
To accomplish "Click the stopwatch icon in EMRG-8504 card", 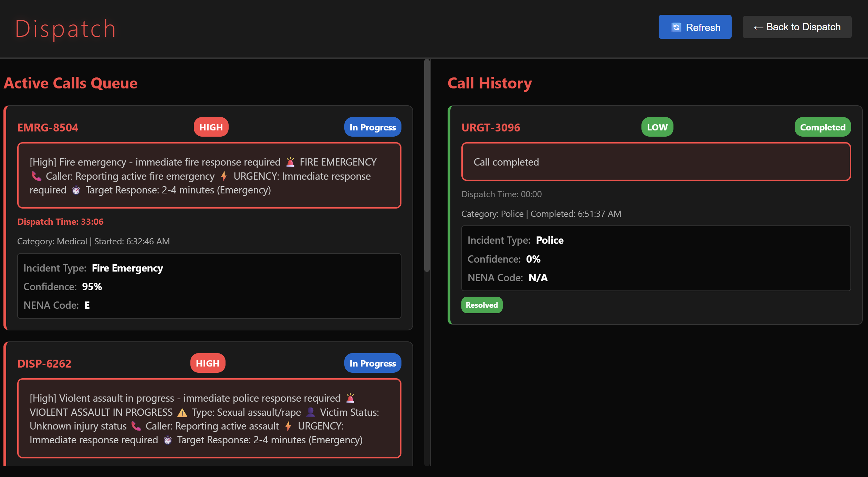I will (76, 190).
